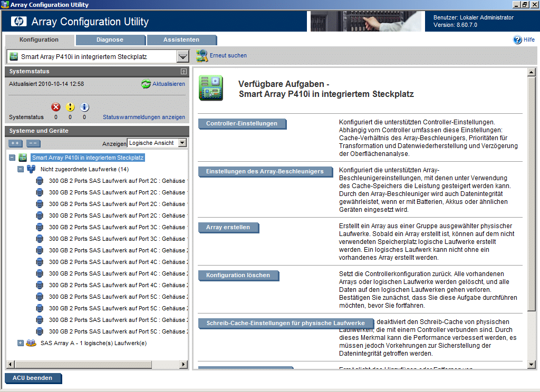Click the Erneut suchen link
Viewport: 540px width, 392px height.
click(228, 55)
